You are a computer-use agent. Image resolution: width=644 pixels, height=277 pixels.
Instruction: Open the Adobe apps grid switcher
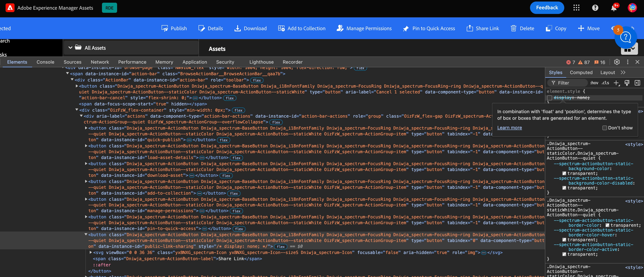[x=576, y=8]
